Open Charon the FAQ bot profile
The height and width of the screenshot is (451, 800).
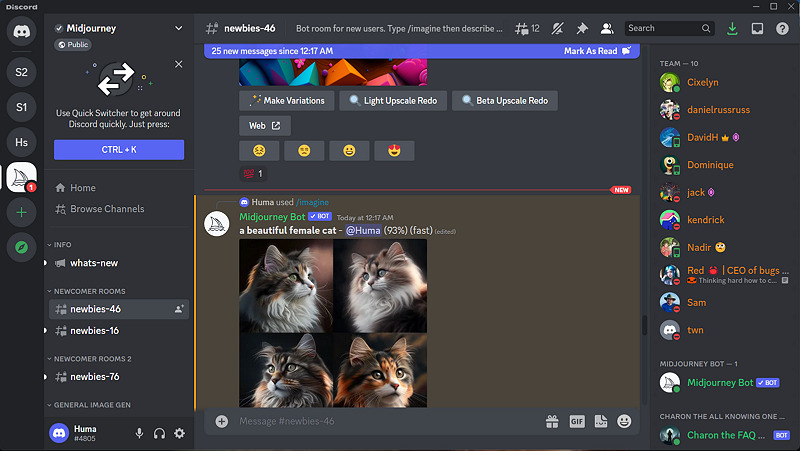pyautogui.click(x=724, y=435)
